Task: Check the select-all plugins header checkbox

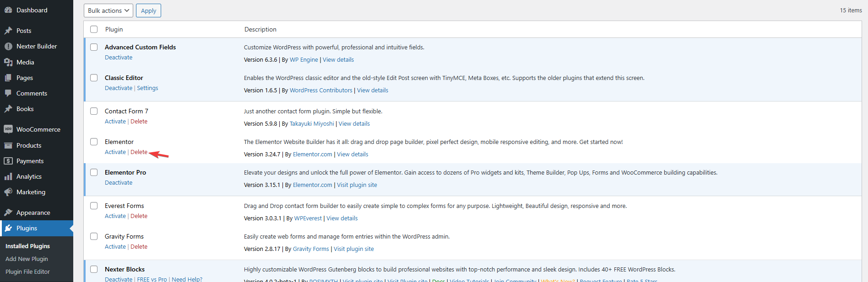Action: pyautogui.click(x=94, y=29)
